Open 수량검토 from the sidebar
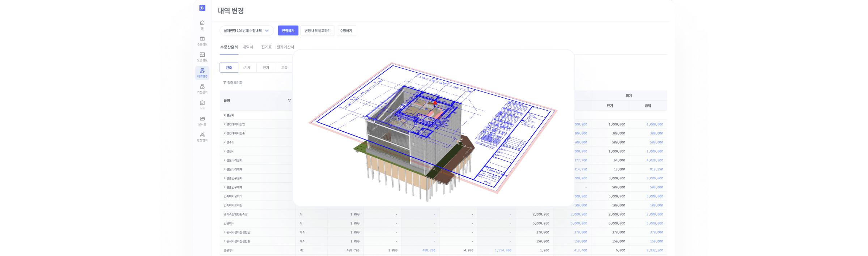The width and height of the screenshot is (868, 256). [202, 40]
